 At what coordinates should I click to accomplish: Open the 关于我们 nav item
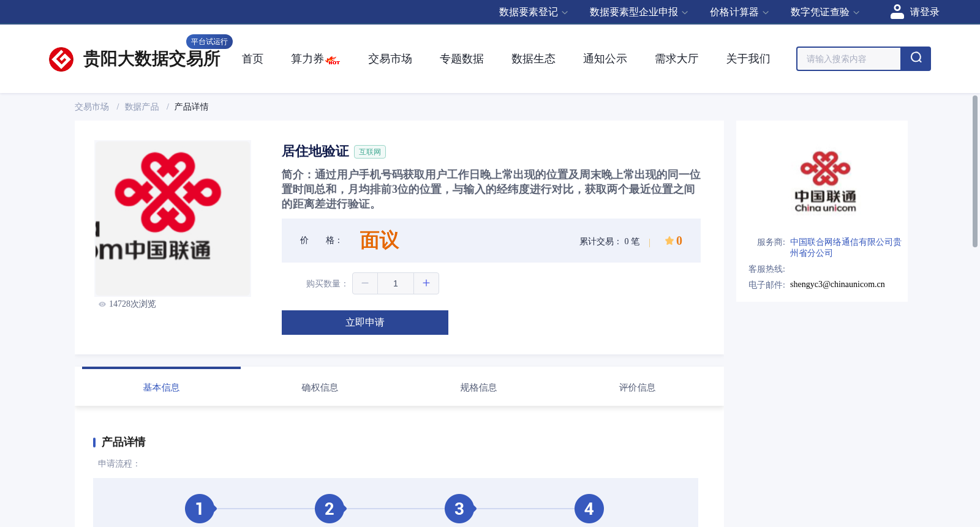tap(748, 59)
